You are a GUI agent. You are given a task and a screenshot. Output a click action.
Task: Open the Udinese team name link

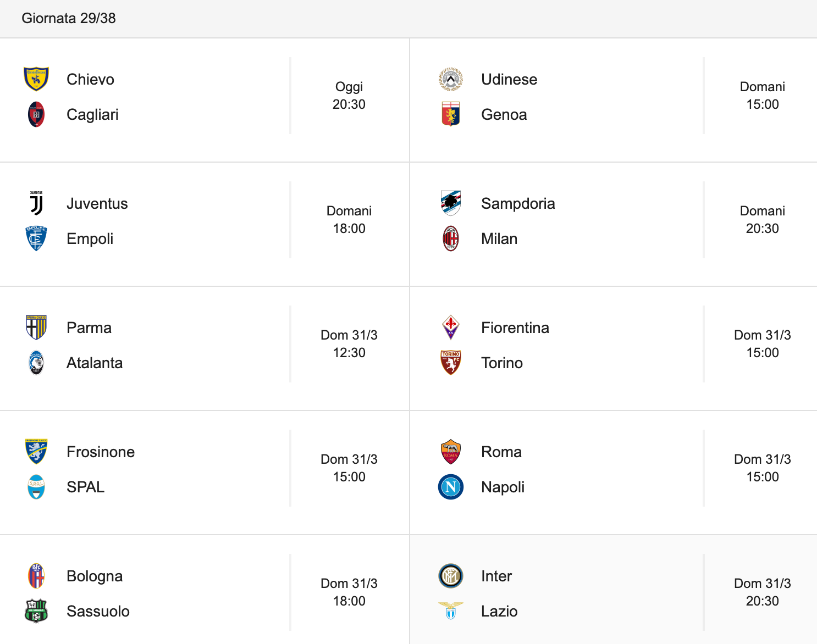tap(509, 79)
